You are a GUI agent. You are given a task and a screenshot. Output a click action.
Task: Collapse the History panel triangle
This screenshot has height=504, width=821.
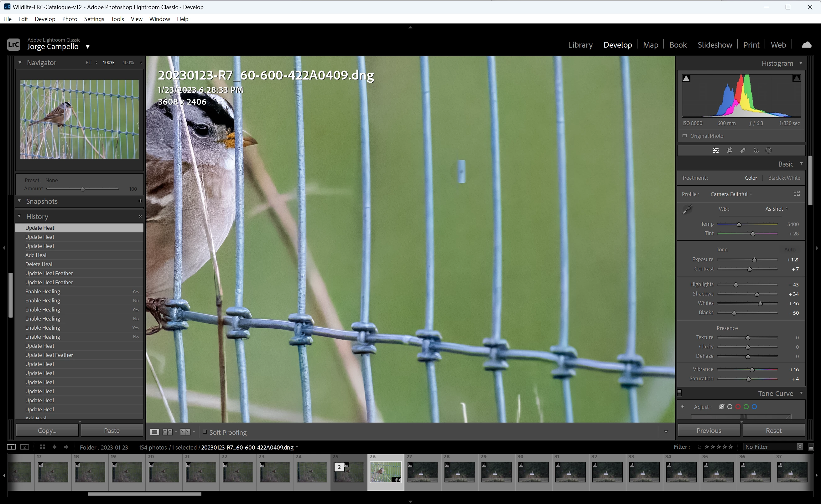click(x=19, y=216)
